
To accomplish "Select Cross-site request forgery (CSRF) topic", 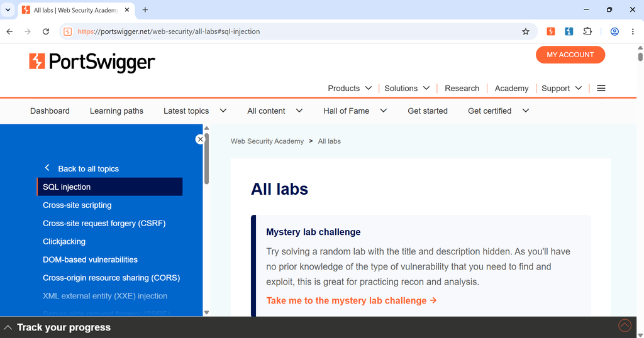I will 104,223.
